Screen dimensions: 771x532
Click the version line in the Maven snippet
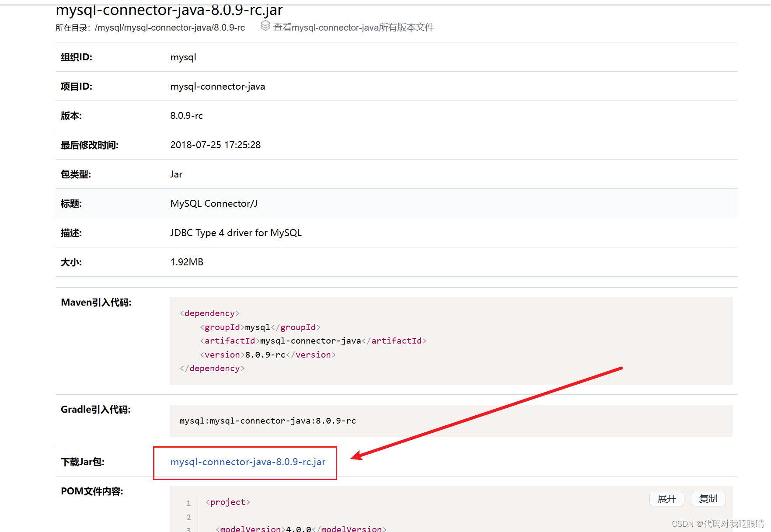point(268,355)
